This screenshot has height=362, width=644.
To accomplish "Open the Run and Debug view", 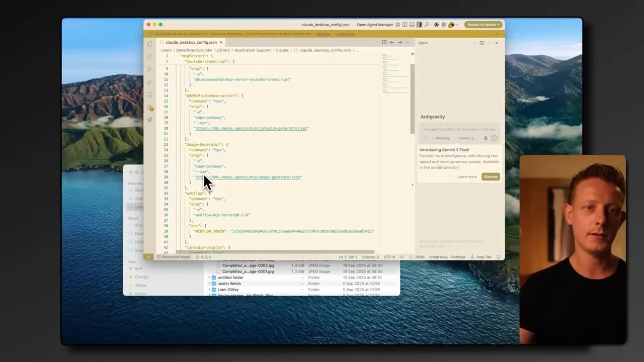I will pos(149,81).
